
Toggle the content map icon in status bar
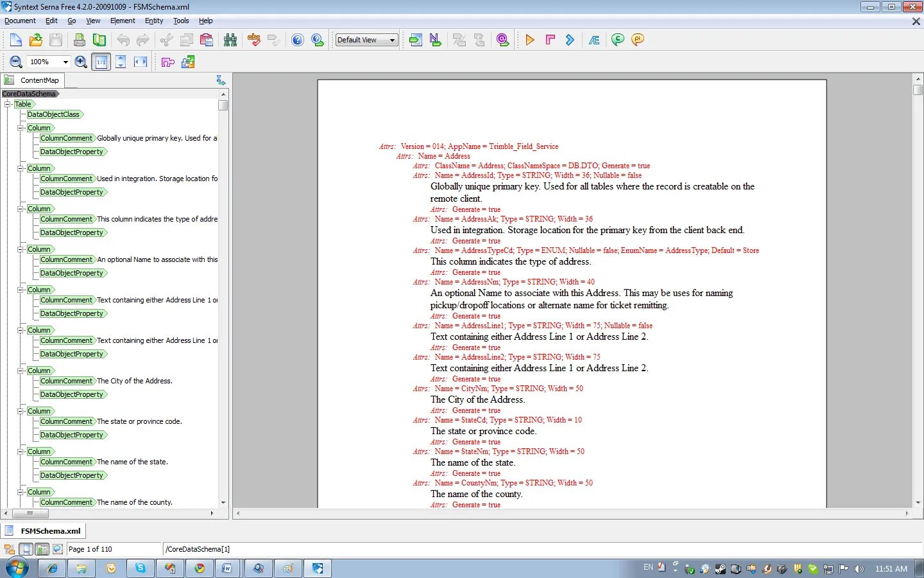click(42, 549)
